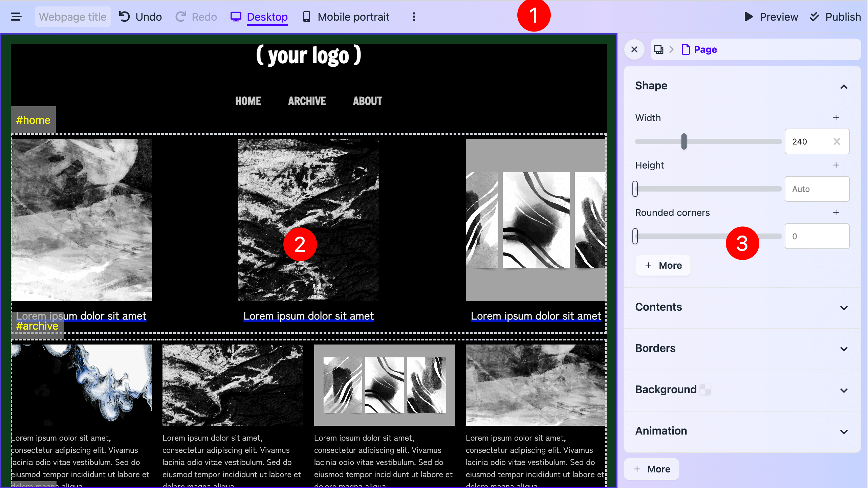Select the Desktop view tab

click(259, 17)
